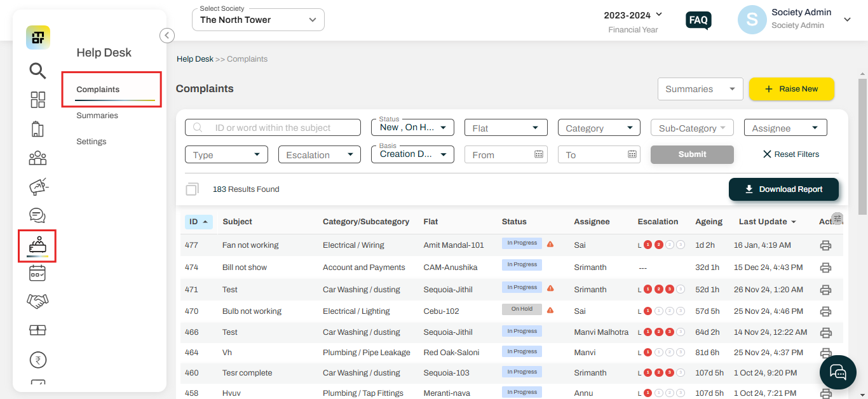This screenshot has width=868, height=399.
Task: Open the calendar icon in sidebar
Action: point(37,273)
